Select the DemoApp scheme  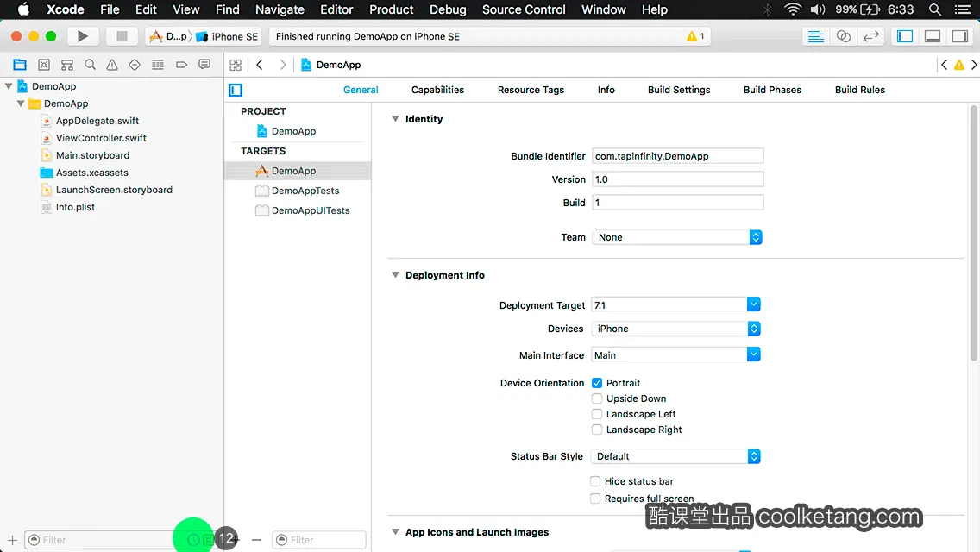(168, 36)
